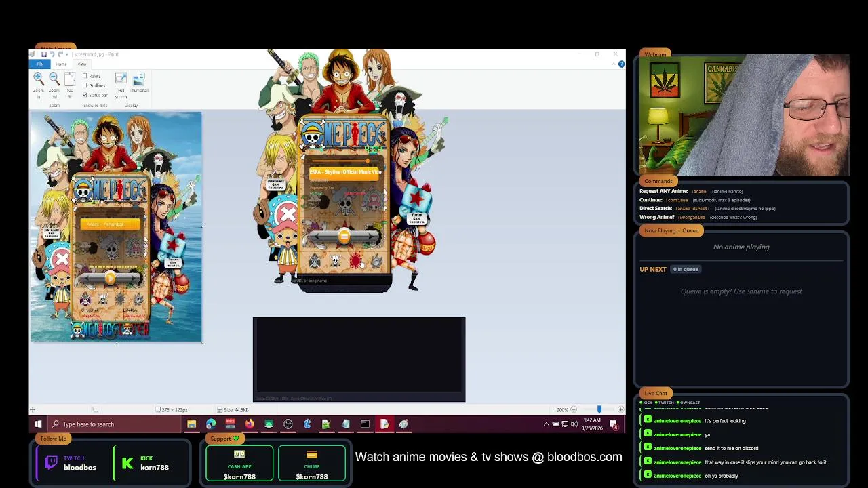Click the Kick logo in korn788 panel

coord(127,463)
